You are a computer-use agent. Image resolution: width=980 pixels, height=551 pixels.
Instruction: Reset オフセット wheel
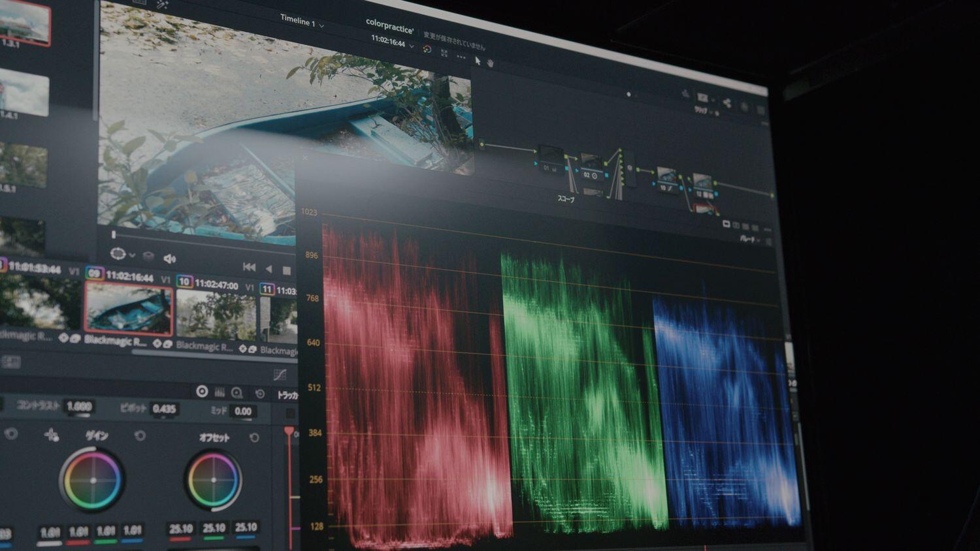[254, 437]
